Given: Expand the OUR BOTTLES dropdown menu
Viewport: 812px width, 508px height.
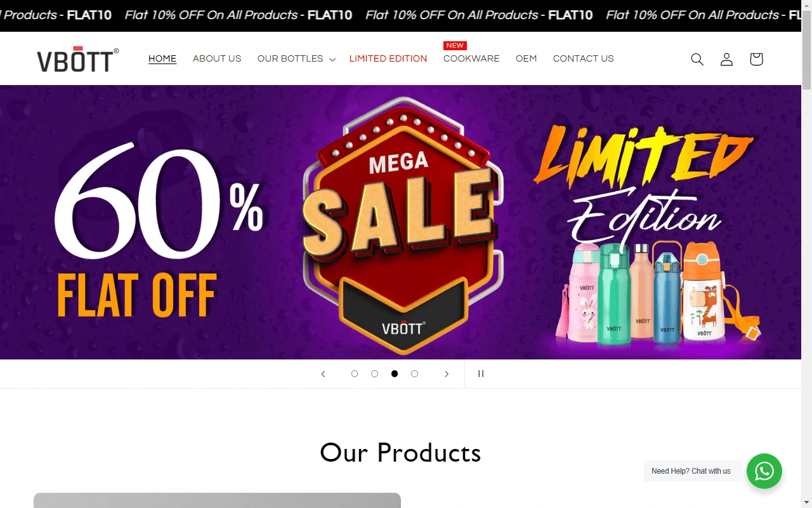Looking at the screenshot, I should pos(296,58).
